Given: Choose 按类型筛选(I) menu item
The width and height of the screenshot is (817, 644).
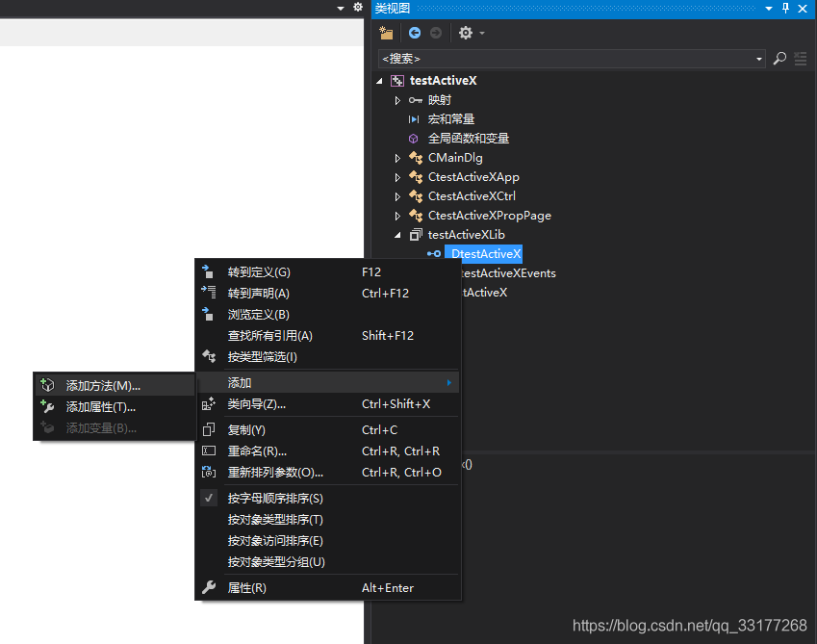Looking at the screenshot, I should (x=328, y=357).
